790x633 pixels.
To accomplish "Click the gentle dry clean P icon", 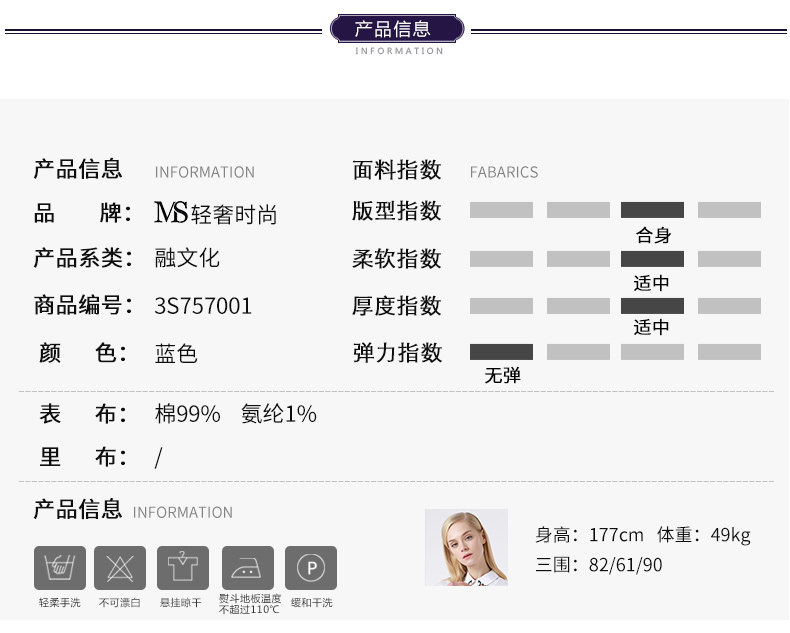I will 311,568.
